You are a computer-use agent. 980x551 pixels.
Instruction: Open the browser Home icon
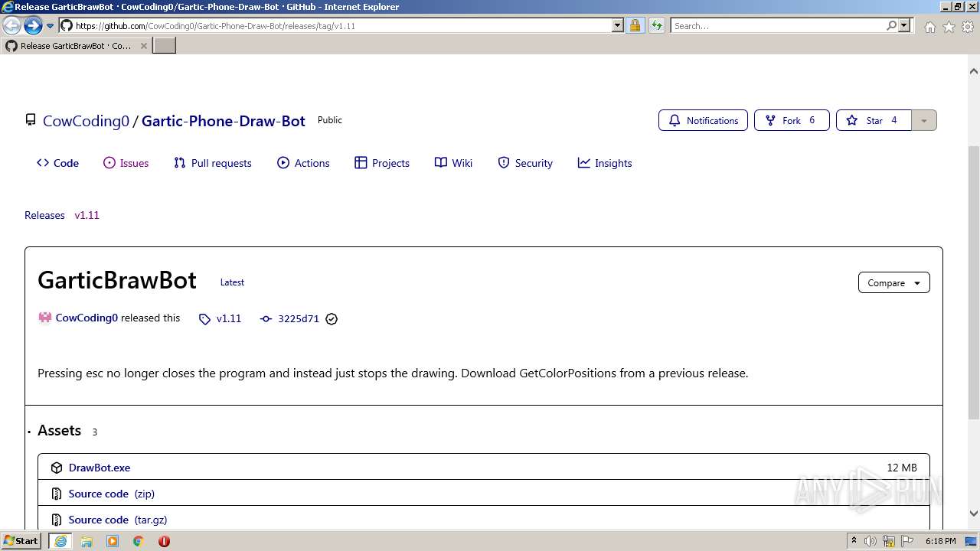(929, 27)
